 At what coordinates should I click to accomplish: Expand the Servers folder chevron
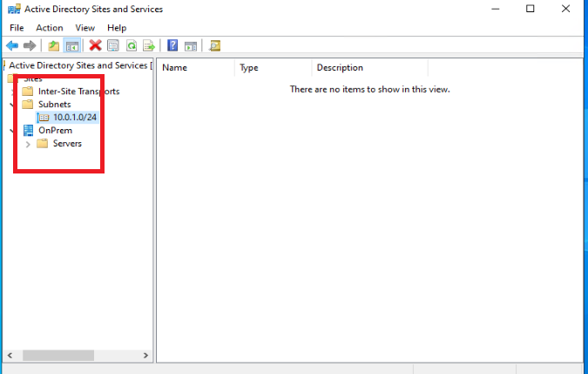[28, 144]
